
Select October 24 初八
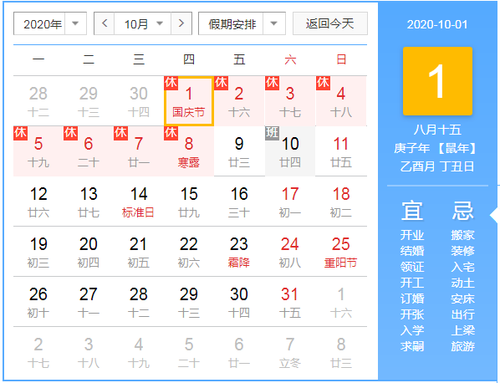pyautogui.click(x=290, y=252)
